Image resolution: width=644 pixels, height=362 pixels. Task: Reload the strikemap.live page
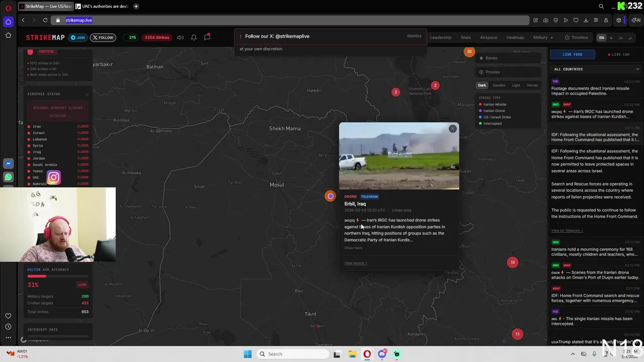(x=45, y=20)
